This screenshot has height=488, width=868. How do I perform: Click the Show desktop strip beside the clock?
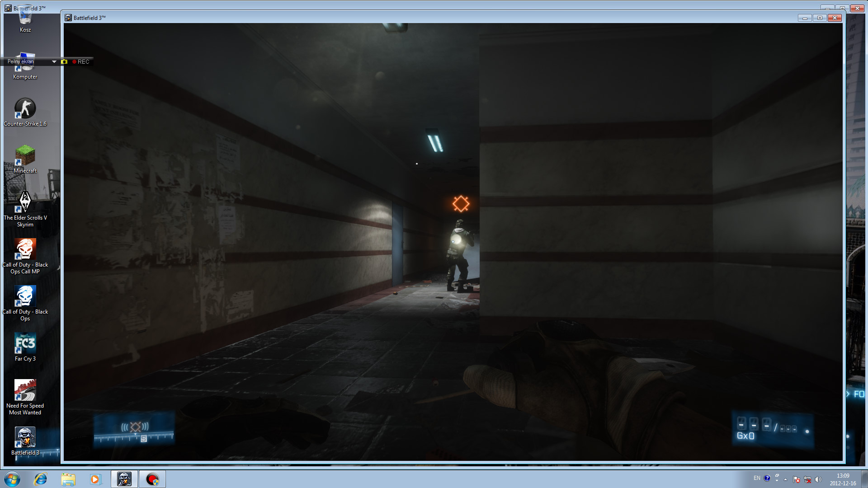point(864,479)
